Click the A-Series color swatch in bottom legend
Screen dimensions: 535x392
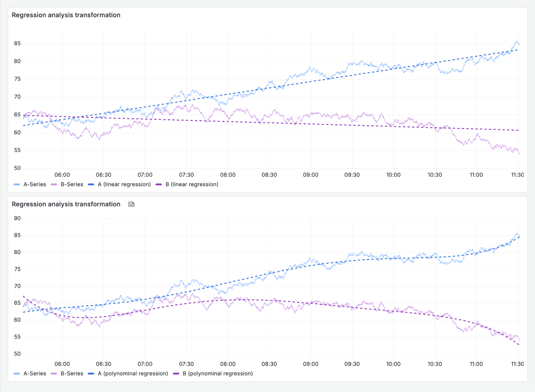pyautogui.click(x=17, y=373)
